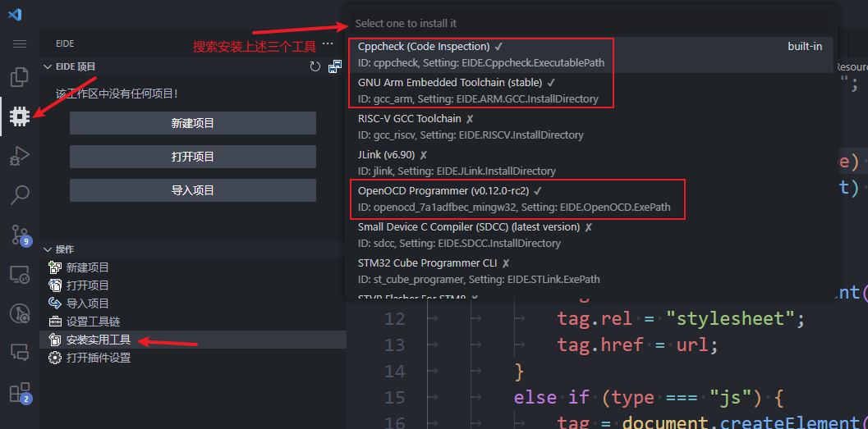The image size is (868, 429).
Task: Open the Explorer view in activity bar
Action: coord(20,78)
